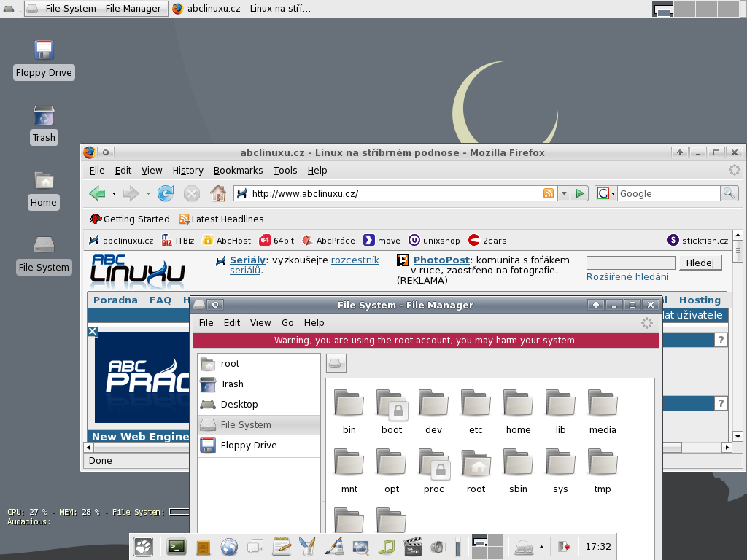Click the Firefox URL address field
Viewport: 747px width, 560px height.
tap(395, 193)
